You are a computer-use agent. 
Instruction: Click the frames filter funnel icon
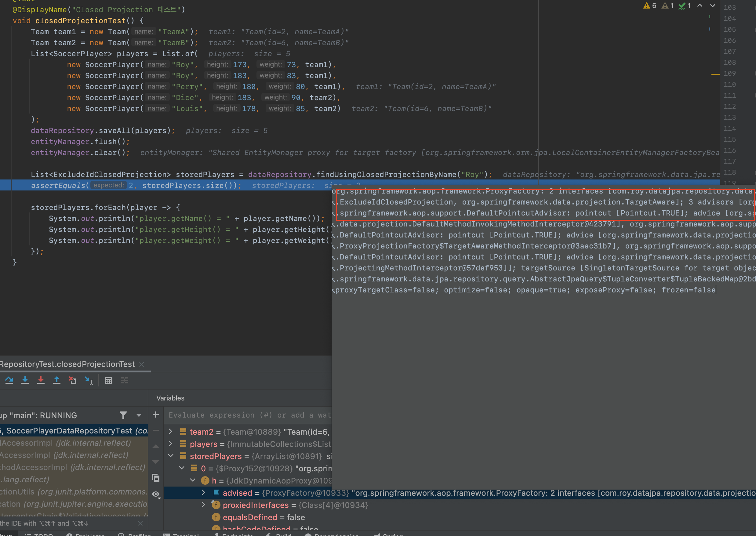pos(123,415)
